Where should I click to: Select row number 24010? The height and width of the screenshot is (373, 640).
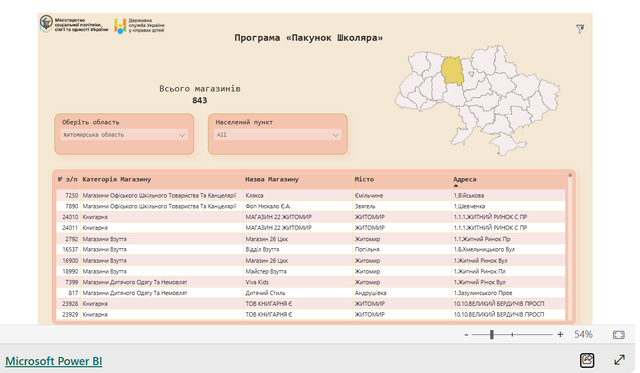[x=70, y=217]
